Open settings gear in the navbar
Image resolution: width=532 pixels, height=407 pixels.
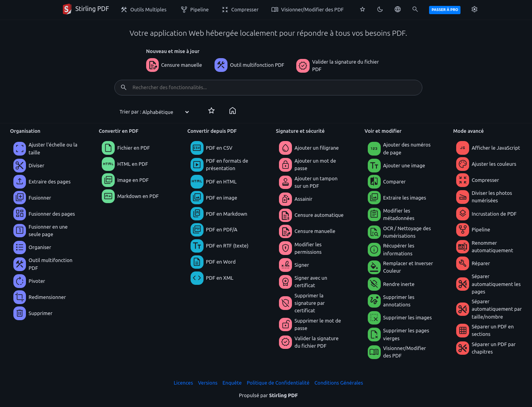click(x=474, y=9)
